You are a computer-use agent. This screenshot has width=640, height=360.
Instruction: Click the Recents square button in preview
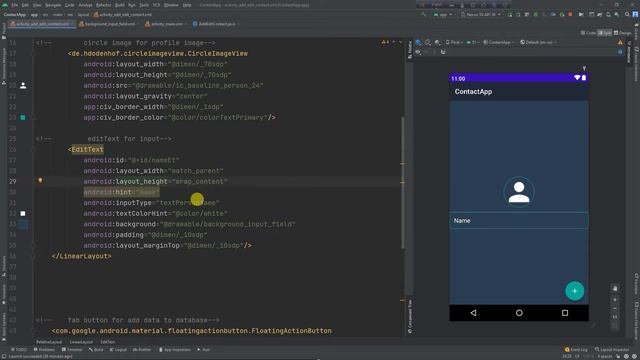(x=565, y=313)
